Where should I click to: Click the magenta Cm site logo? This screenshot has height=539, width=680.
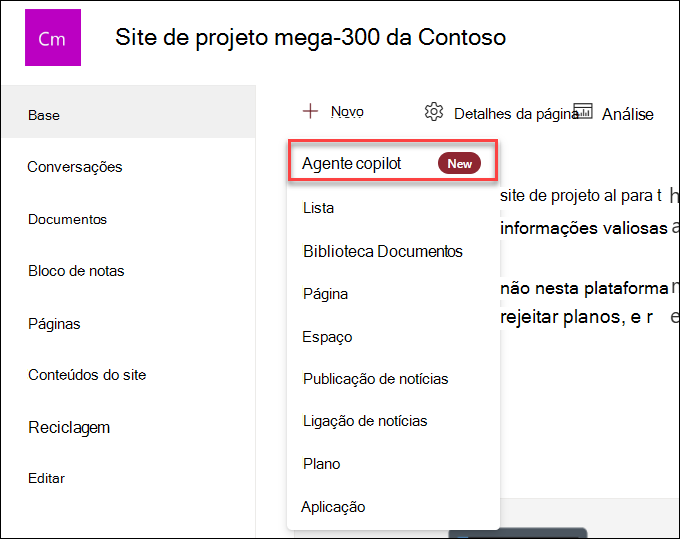[53, 38]
